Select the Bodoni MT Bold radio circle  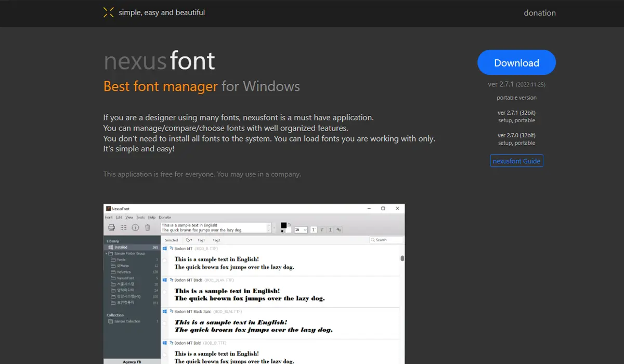click(x=165, y=355)
